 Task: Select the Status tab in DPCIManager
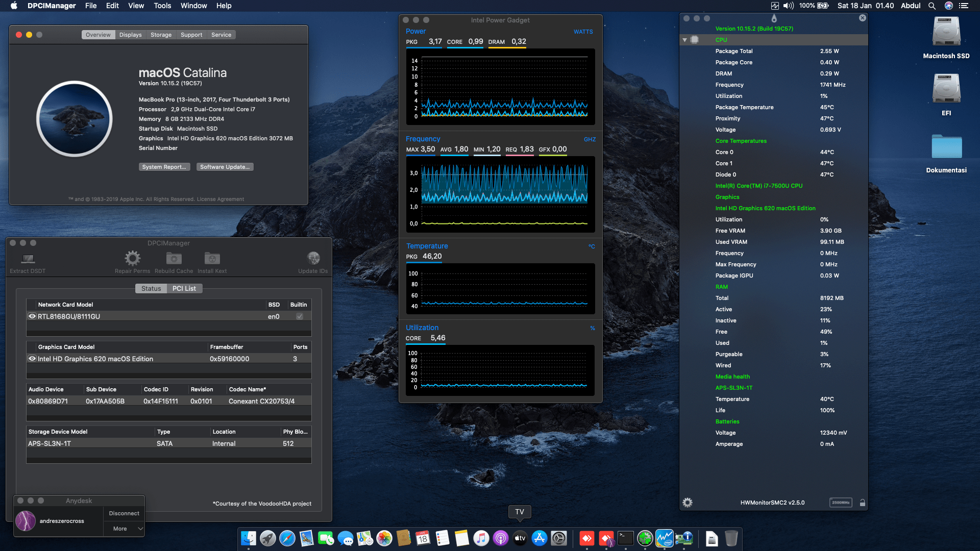click(151, 289)
